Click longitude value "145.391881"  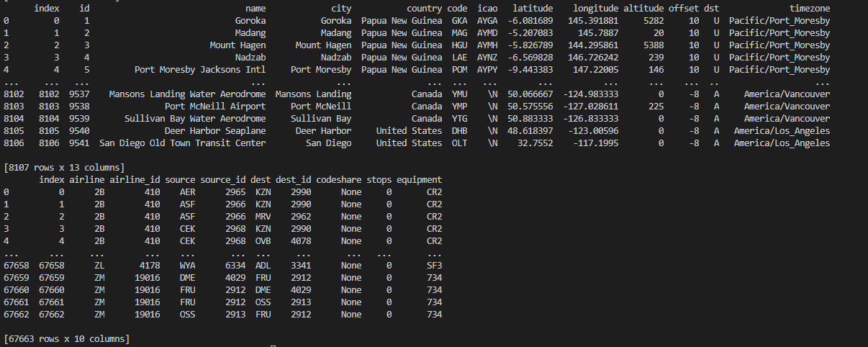click(594, 21)
